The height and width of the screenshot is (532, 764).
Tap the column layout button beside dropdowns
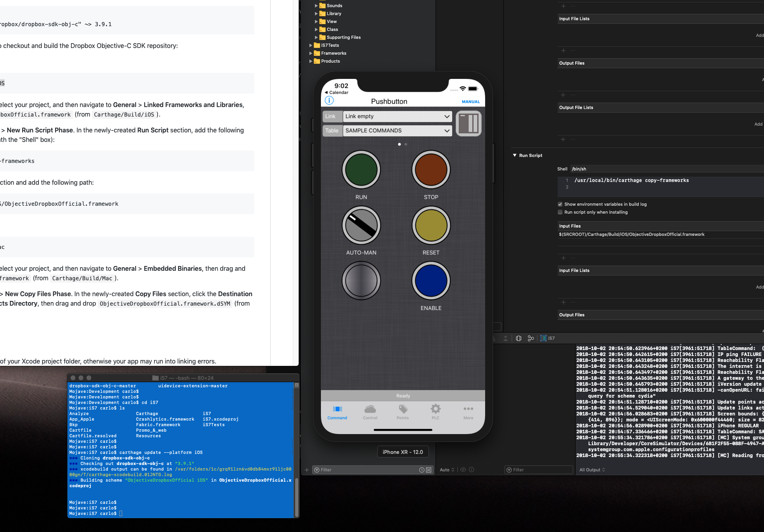(x=468, y=123)
